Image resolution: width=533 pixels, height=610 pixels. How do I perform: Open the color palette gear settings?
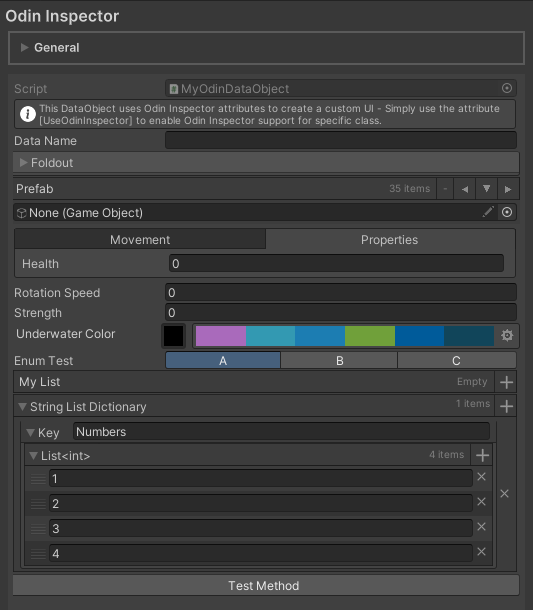tap(507, 335)
